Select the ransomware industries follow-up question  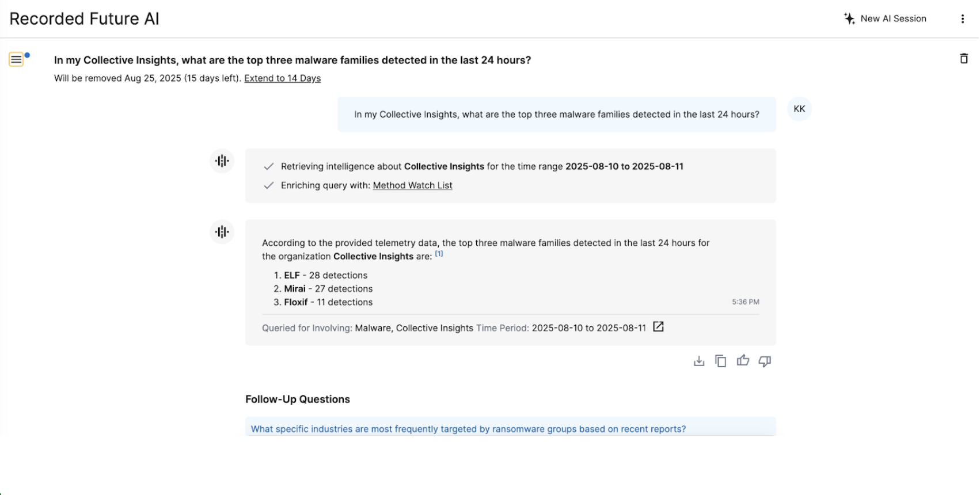[x=468, y=429]
